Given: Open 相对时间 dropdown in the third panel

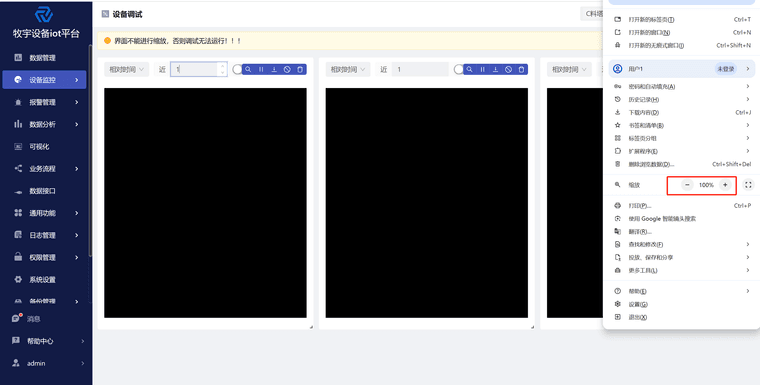Looking at the screenshot, I should (569, 70).
